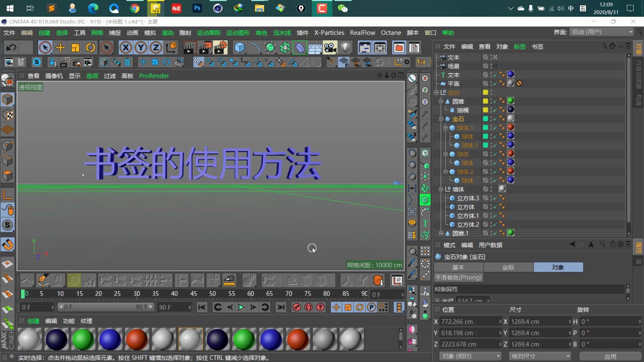Click the cube primitive icon
The width and height of the screenshot is (644, 362).
[240, 48]
